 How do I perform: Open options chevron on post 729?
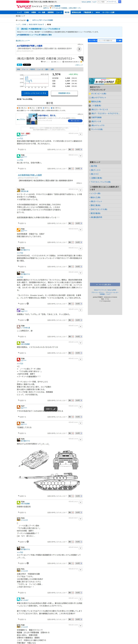tap(80, 343)
